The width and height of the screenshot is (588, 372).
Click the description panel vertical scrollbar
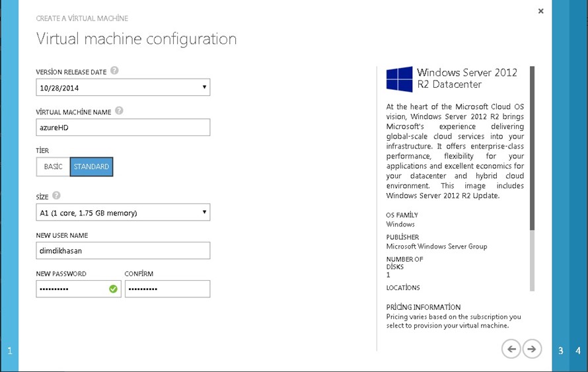[532, 149]
